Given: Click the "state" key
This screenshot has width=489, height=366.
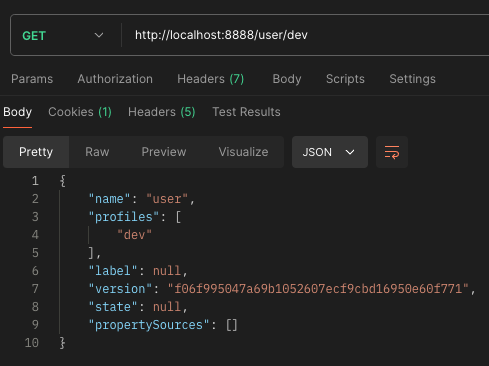Looking at the screenshot, I should click(x=113, y=307).
